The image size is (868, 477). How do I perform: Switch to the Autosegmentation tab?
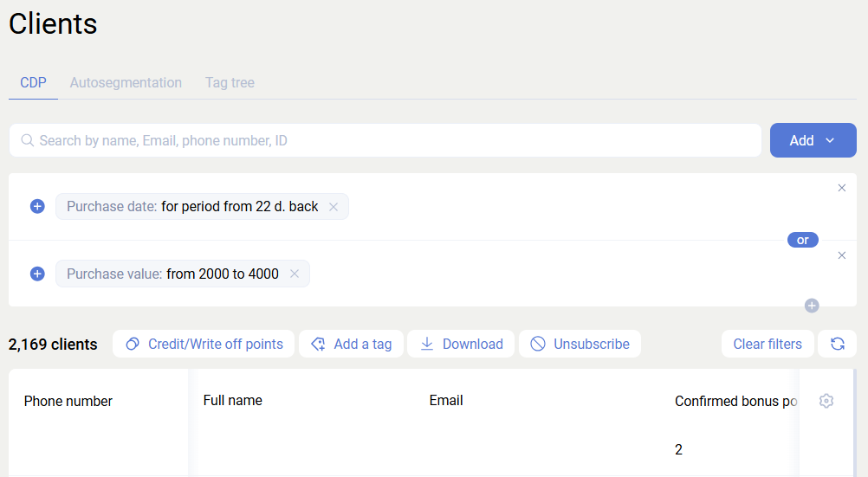click(x=126, y=83)
